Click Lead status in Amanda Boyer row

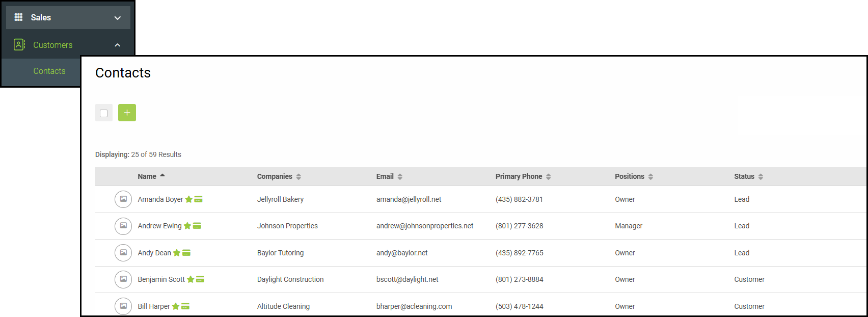(742, 199)
